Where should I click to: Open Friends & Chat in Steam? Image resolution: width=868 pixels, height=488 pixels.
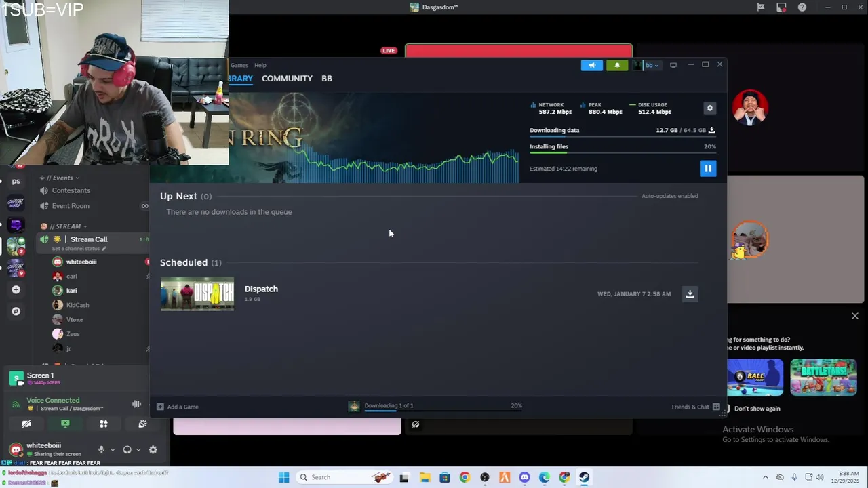point(696,407)
